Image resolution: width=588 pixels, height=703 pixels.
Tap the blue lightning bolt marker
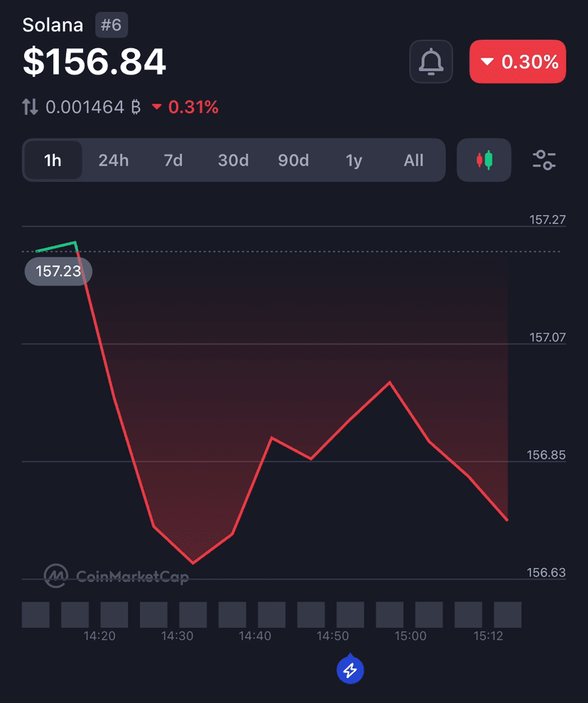coord(350,670)
